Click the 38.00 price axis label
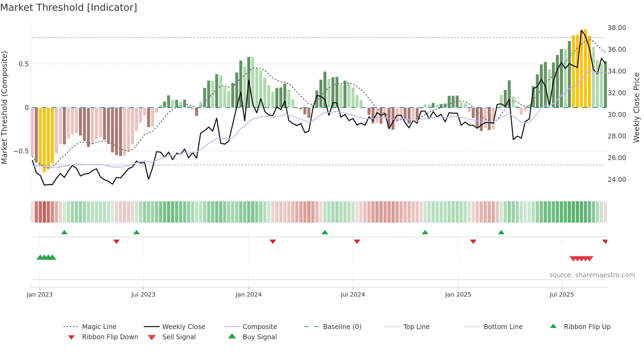The height and width of the screenshot is (362, 644). click(617, 28)
